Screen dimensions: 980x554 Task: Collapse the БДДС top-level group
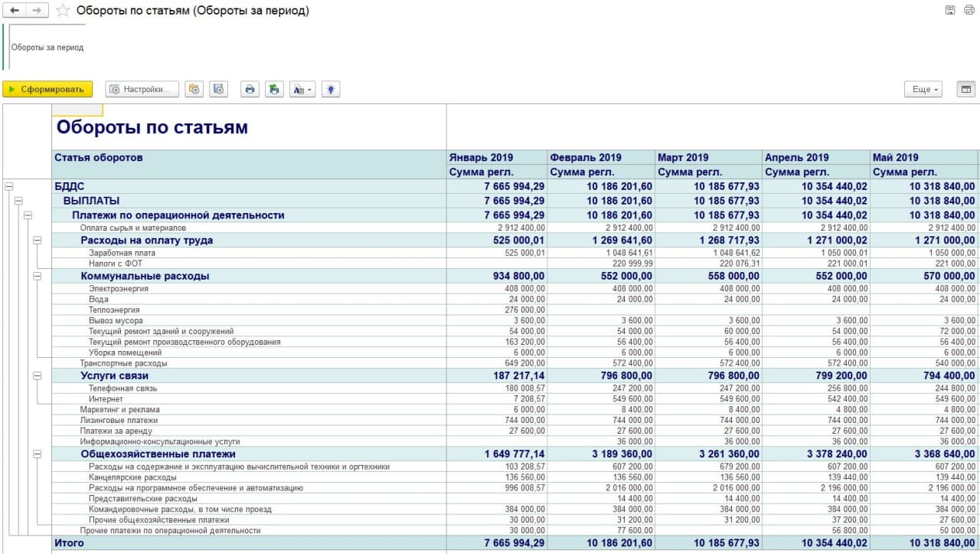click(x=9, y=185)
